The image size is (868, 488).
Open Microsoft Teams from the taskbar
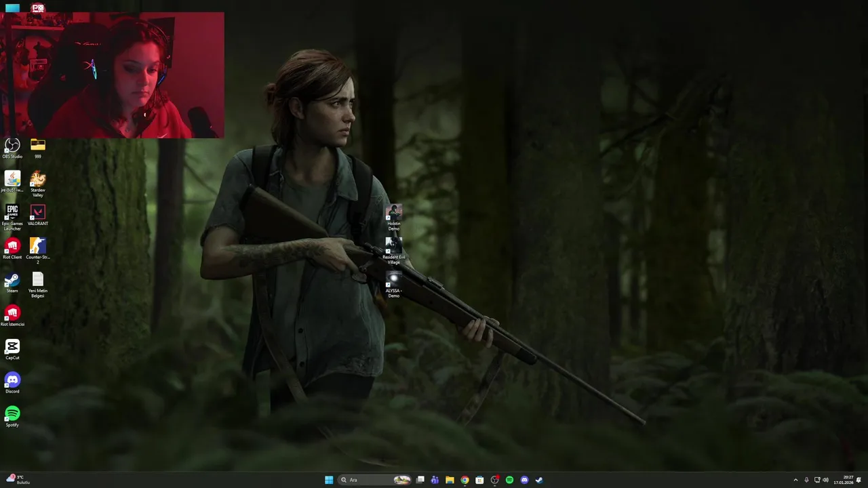pyautogui.click(x=435, y=480)
